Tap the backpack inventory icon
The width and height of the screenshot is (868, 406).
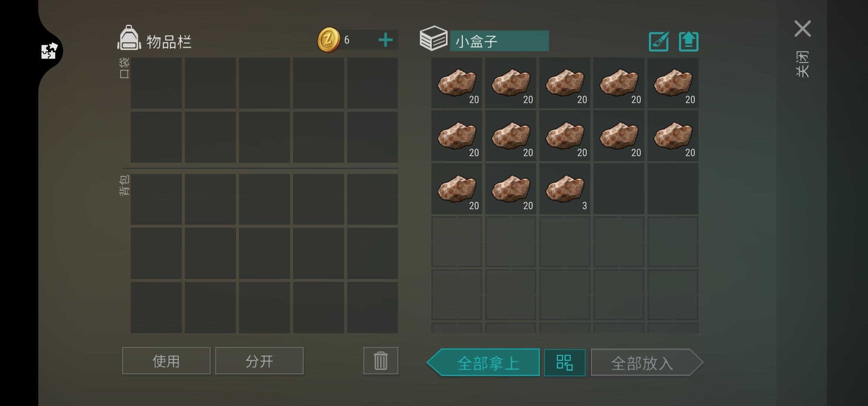coord(129,38)
